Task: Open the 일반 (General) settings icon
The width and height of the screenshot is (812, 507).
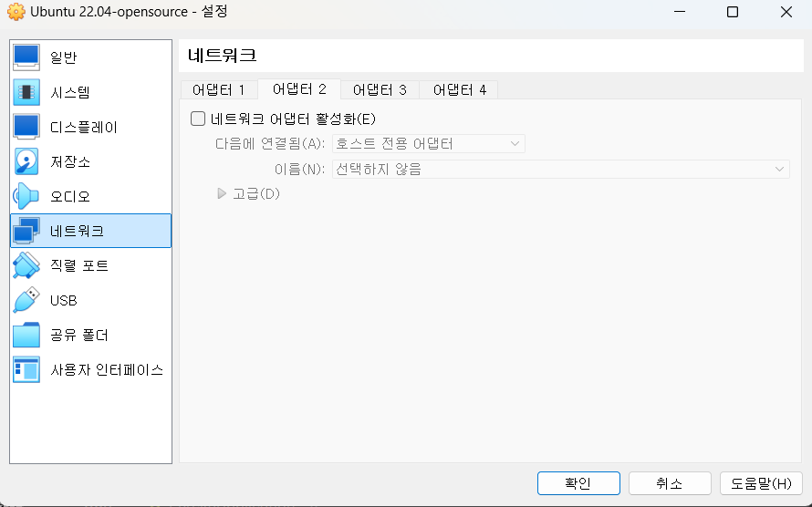Action: (26, 57)
